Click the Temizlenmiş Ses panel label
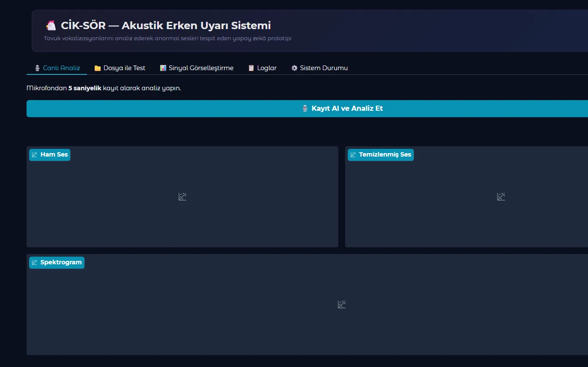 click(x=381, y=155)
